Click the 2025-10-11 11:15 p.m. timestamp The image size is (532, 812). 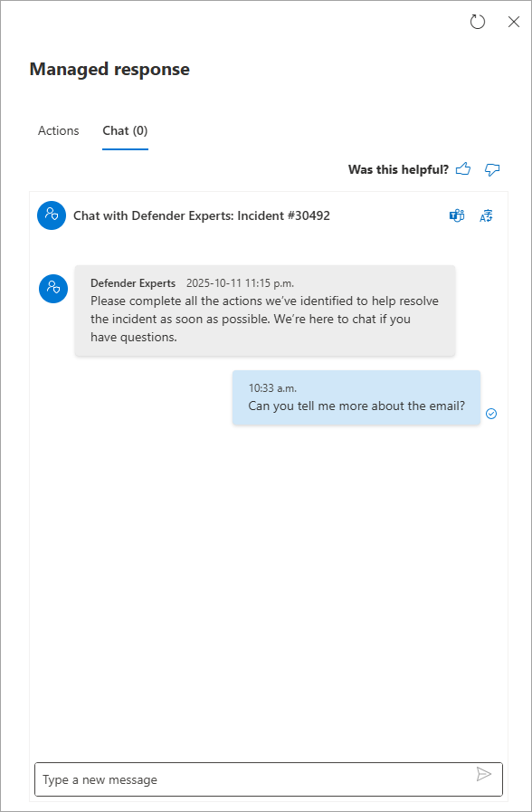point(240,283)
